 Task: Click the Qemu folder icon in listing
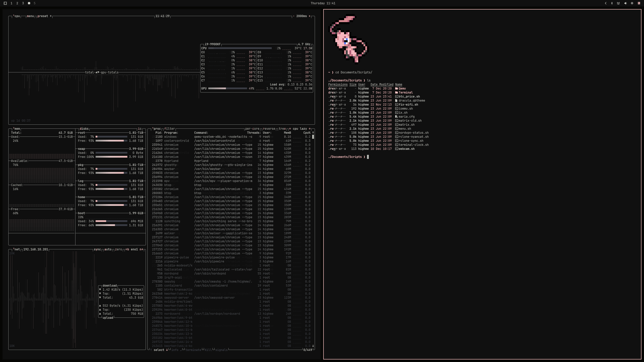pos(396,88)
